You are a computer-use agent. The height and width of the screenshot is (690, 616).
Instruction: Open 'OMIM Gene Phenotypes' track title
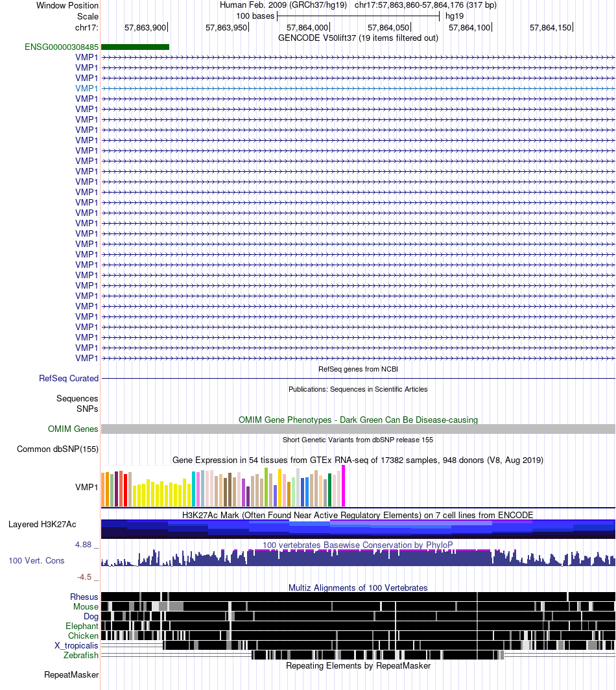pyautogui.click(x=358, y=420)
